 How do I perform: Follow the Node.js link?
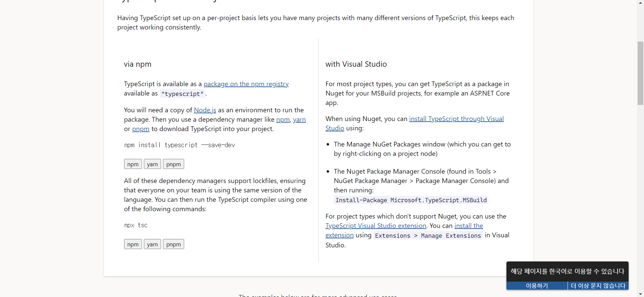coord(205,110)
